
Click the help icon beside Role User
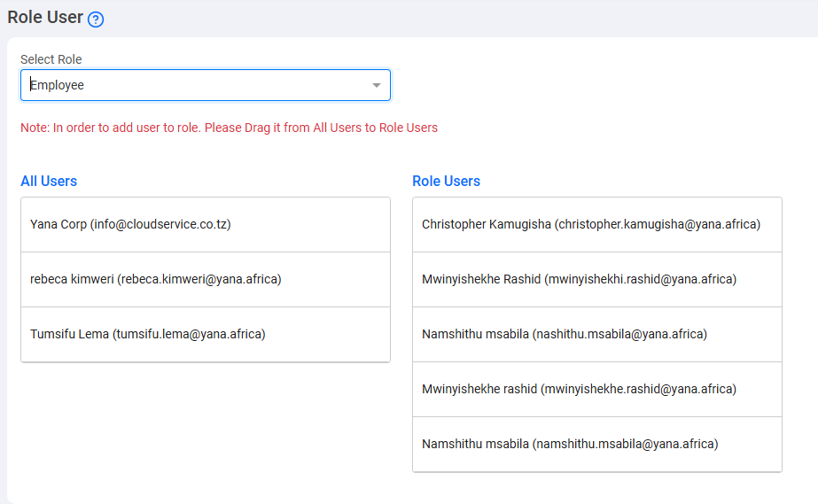click(96, 19)
